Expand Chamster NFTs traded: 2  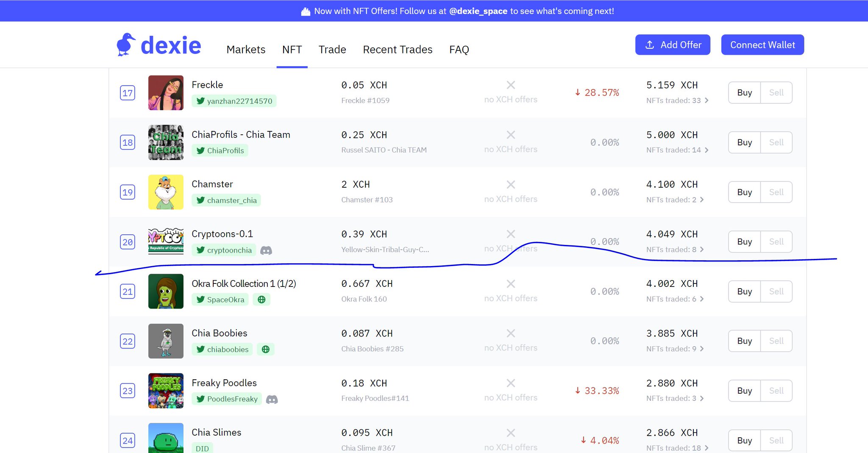point(675,200)
